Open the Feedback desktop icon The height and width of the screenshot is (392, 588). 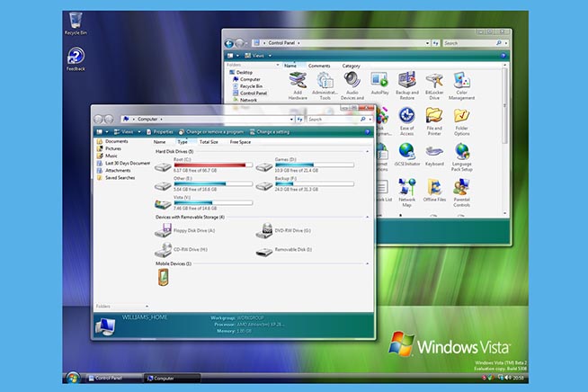[76, 59]
